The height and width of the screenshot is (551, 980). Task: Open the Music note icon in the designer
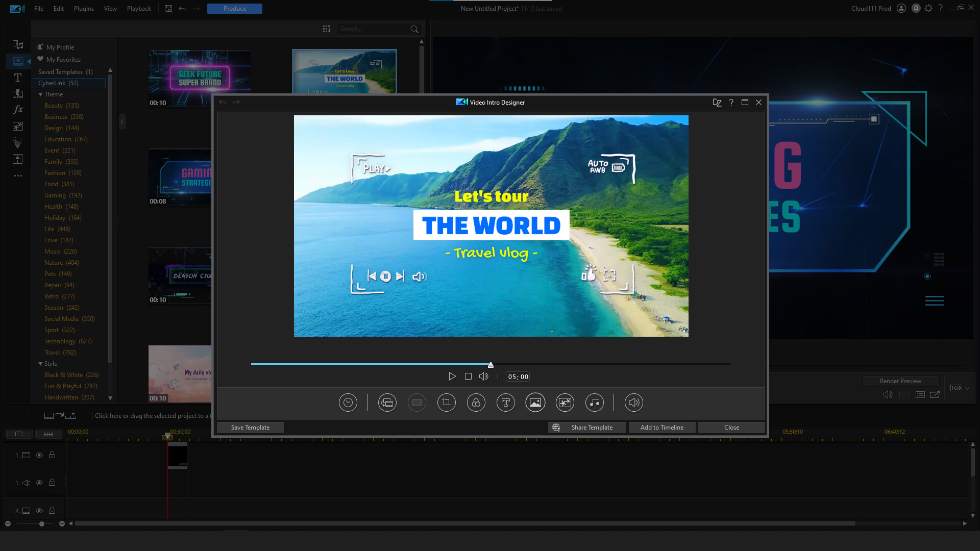pyautogui.click(x=594, y=403)
